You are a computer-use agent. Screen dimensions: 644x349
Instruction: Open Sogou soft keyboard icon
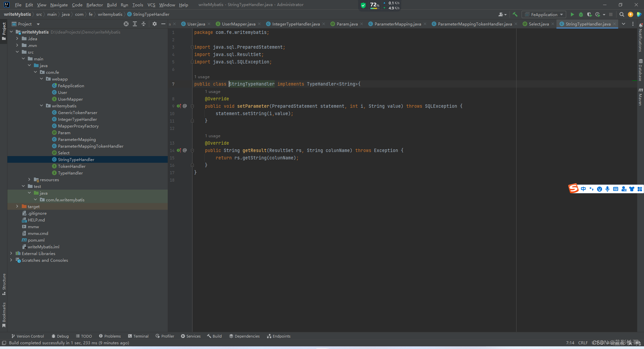coord(615,189)
